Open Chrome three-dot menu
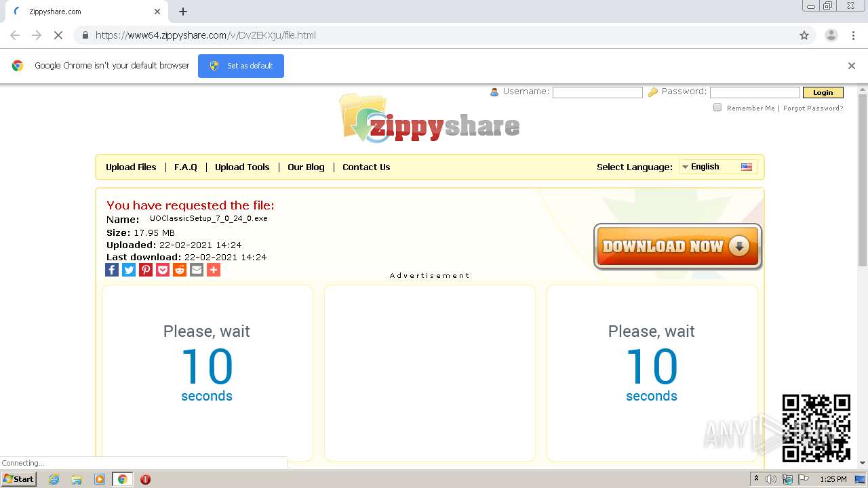Image resolution: width=868 pixels, height=488 pixels. pos(853,35)
